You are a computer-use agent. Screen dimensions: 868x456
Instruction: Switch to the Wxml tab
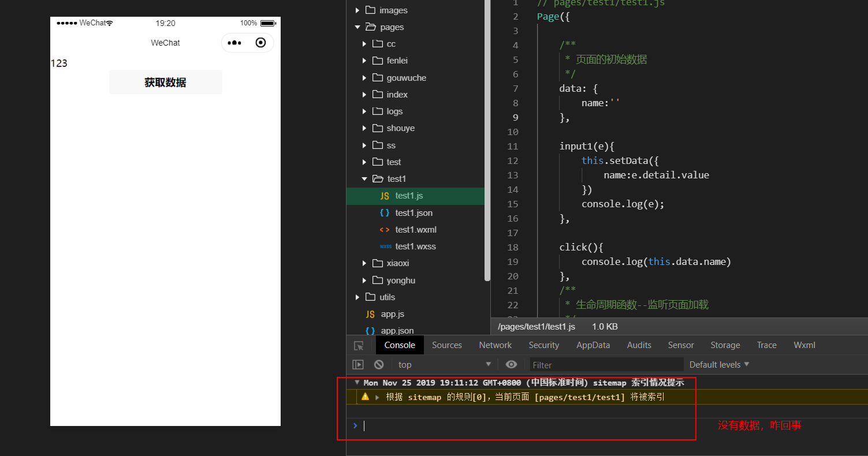click(x=804, y=345)
